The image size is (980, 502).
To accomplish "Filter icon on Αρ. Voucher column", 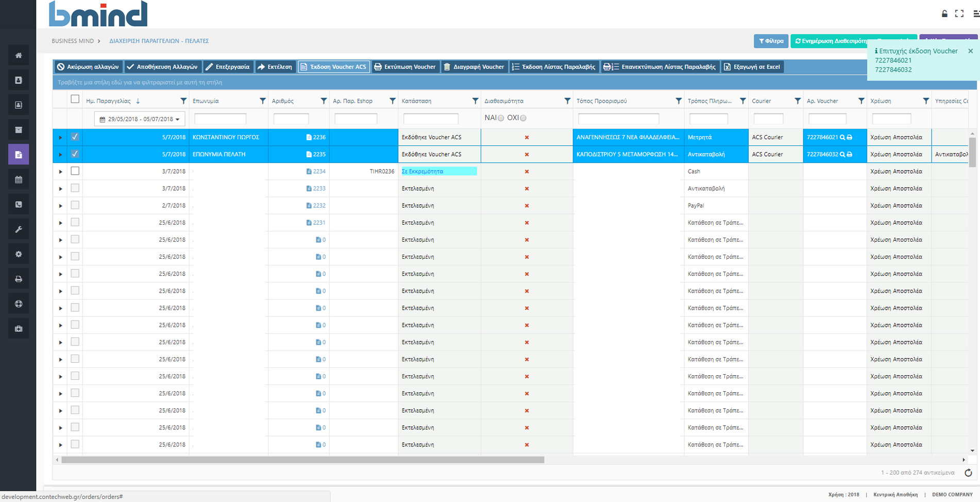I will pyautogui.click(x=861, y=101).
